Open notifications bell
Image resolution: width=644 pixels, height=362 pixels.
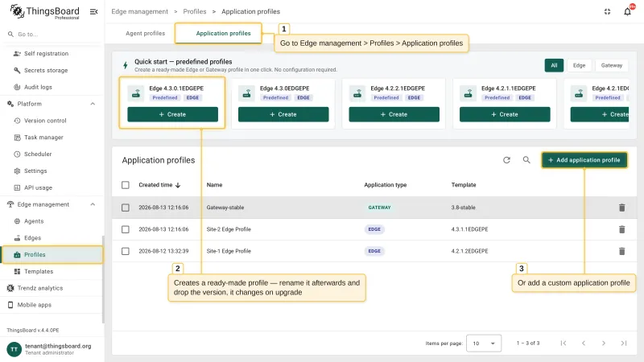click(x=628, y=11)
